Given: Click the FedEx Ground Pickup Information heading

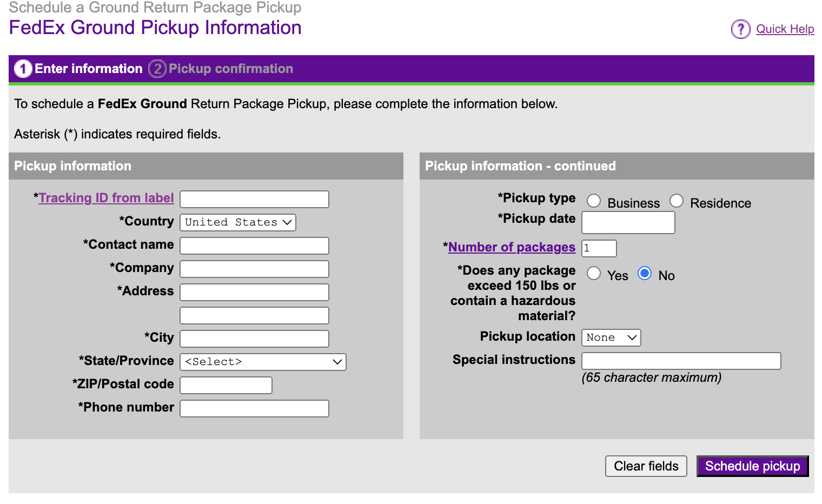Looking at the screenshot, I should 155,28.
